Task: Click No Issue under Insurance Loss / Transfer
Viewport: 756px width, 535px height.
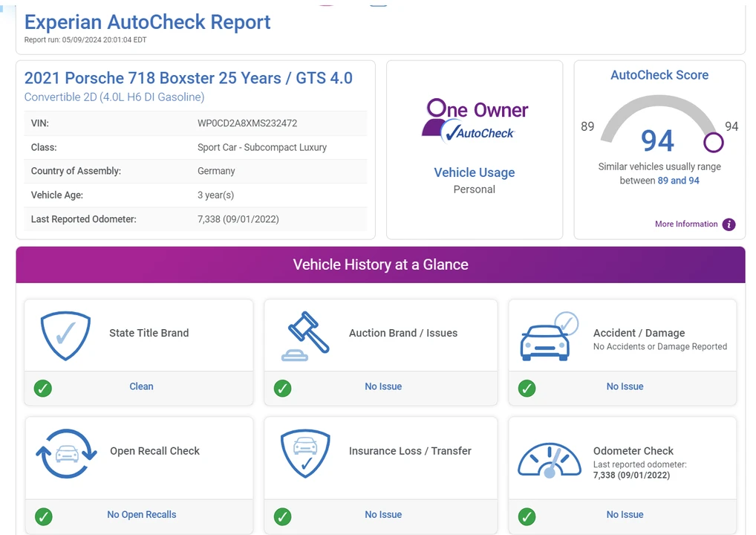Action: [383, 515]
